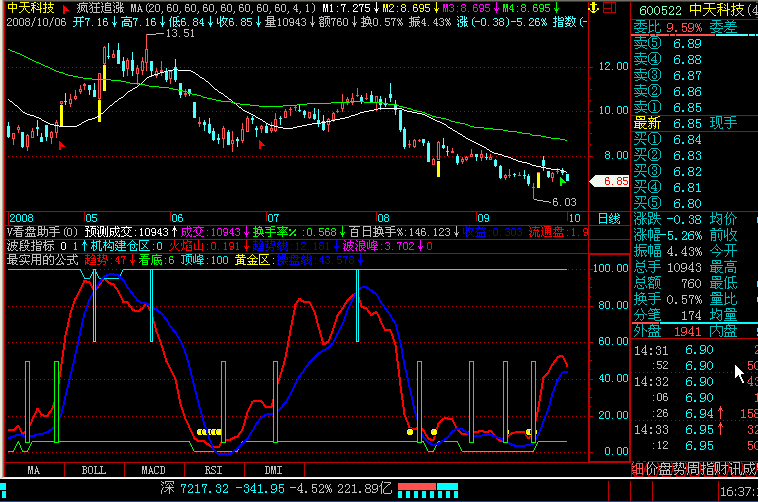Select the 卖① 6.85 ask row
758x502 pixels.
point(695,107)
